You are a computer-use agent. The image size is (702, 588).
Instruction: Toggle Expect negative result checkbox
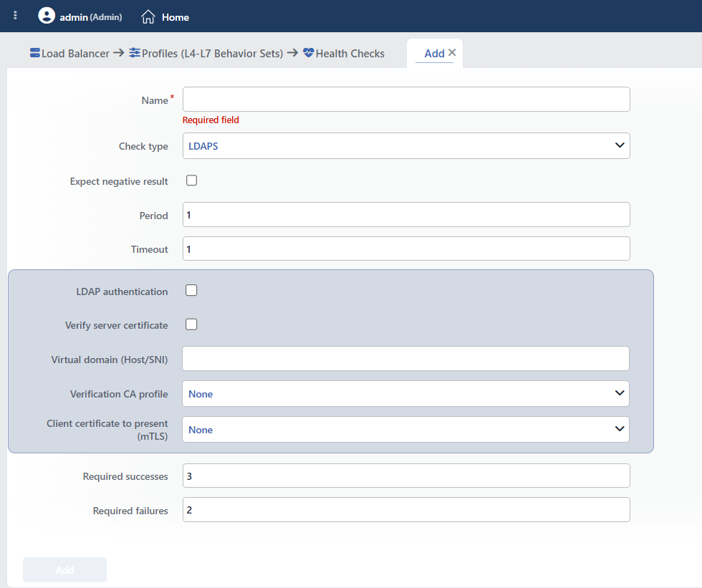[192, 180]
